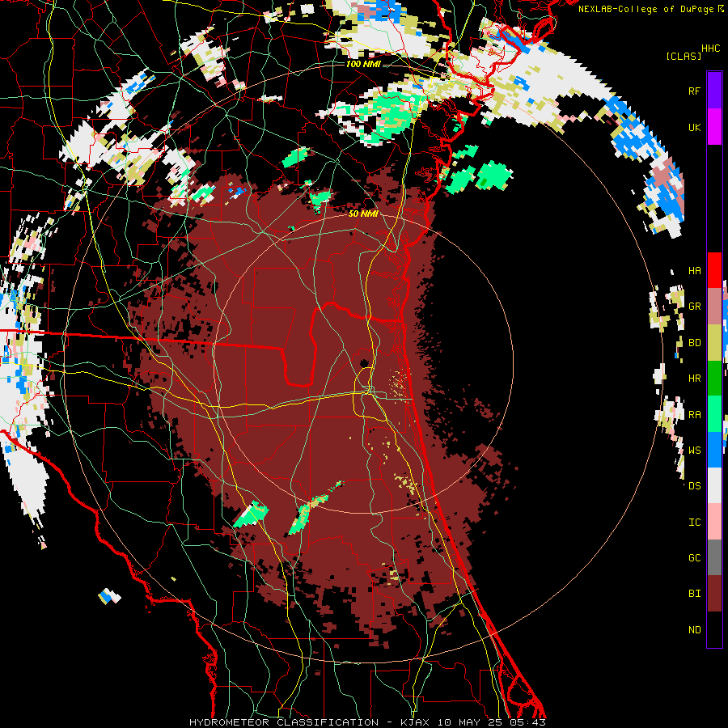Click the GR legend label

(694, 307)
